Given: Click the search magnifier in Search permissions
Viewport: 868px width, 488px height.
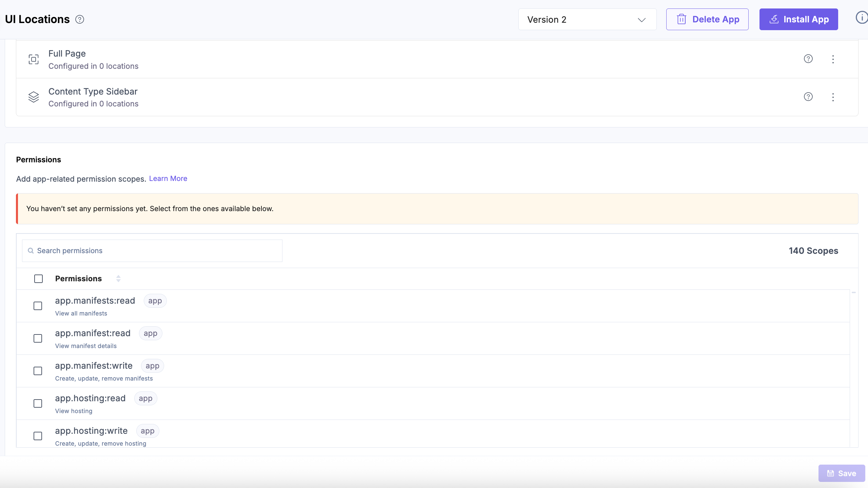Looking at the screenshot, I should (x=31, y=251).
